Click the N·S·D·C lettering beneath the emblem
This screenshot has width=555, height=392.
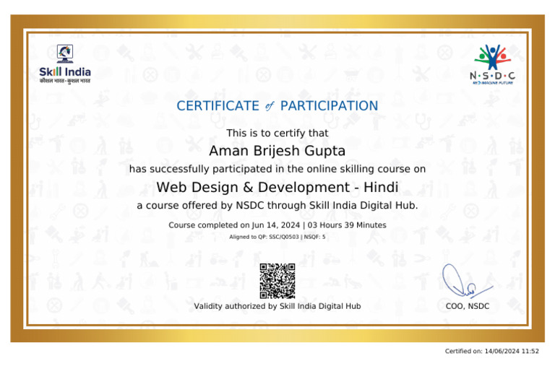click(x=492, y=76)
